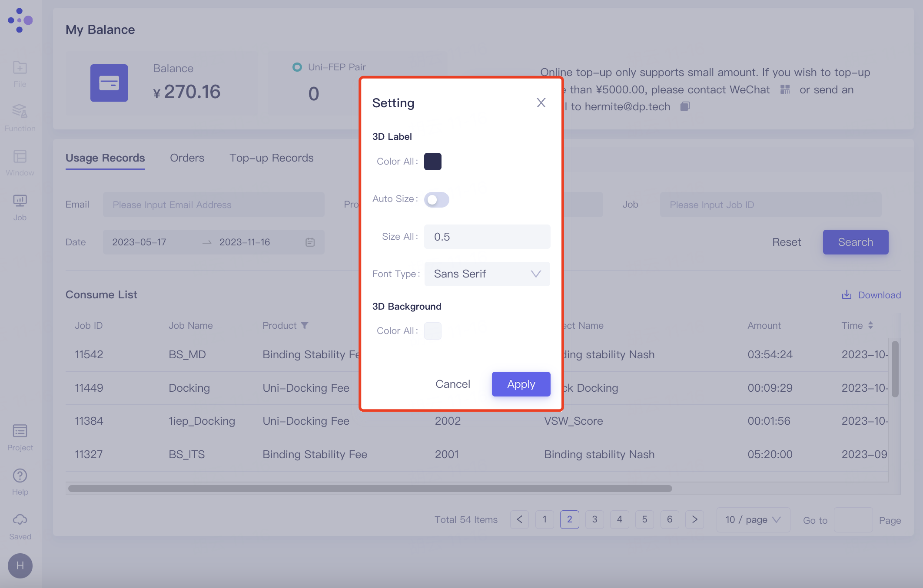923x588 pixels.
Task: Select the Uni-FEP Pair radio option
Action: [297, 67]
